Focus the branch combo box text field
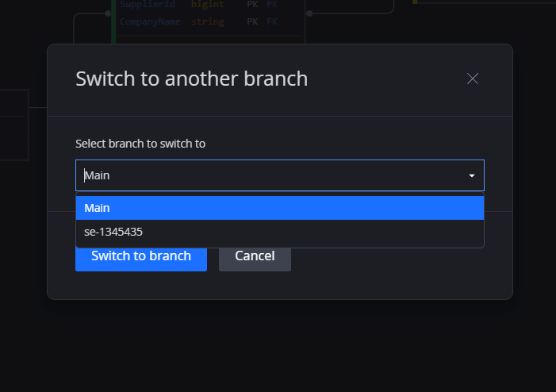Screen dimensions: 556x392 pos(280,175)
